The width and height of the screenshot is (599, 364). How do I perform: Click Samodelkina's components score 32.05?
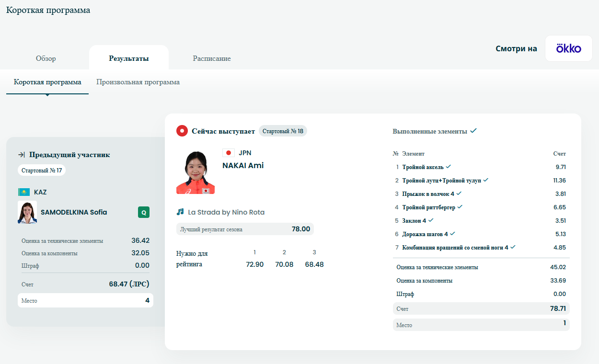(140, 253)
